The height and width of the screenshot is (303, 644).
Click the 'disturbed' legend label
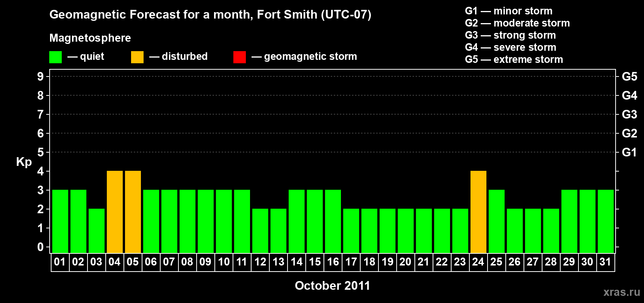click(185, 56)
